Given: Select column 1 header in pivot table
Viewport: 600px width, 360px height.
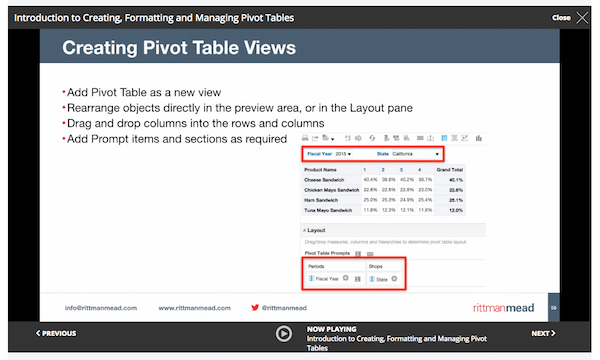Looking at the screenshot, I should click(365, 169).
